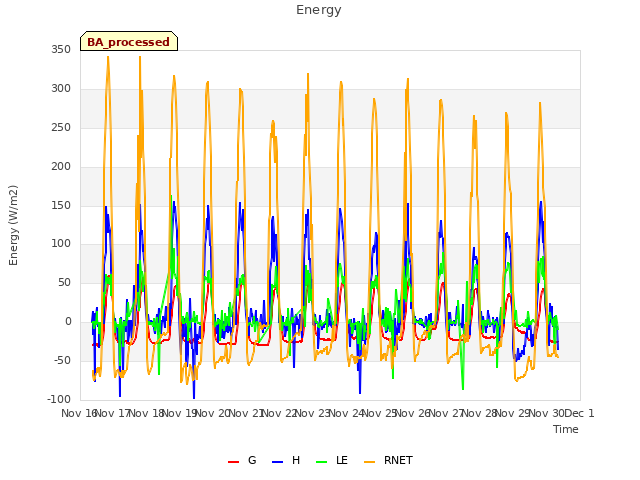Click the BA_processed annotation label
640x480 pixels.
click(129, 42)
